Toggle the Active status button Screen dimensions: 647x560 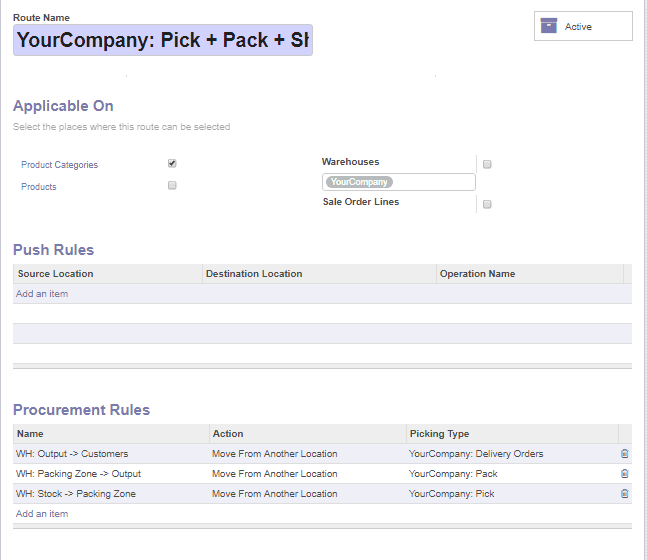tap(583, 26)
